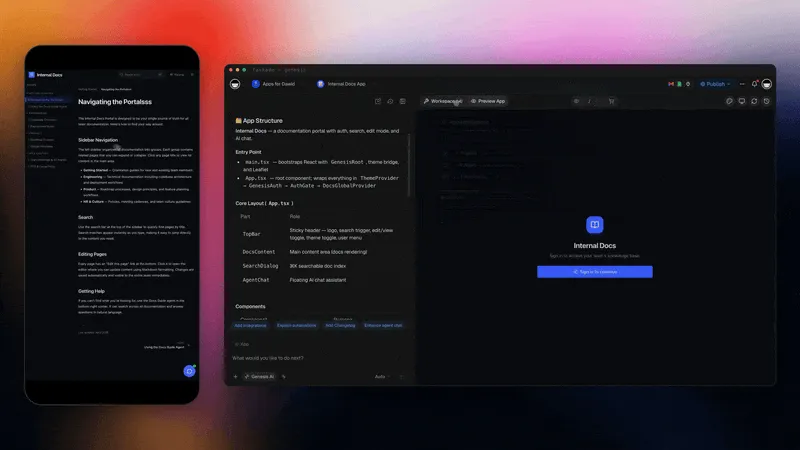The width and height of the screenshot is (800, 450).
Task: Open the floating agent chat button in phone mockup
Action: pos(189,371)
